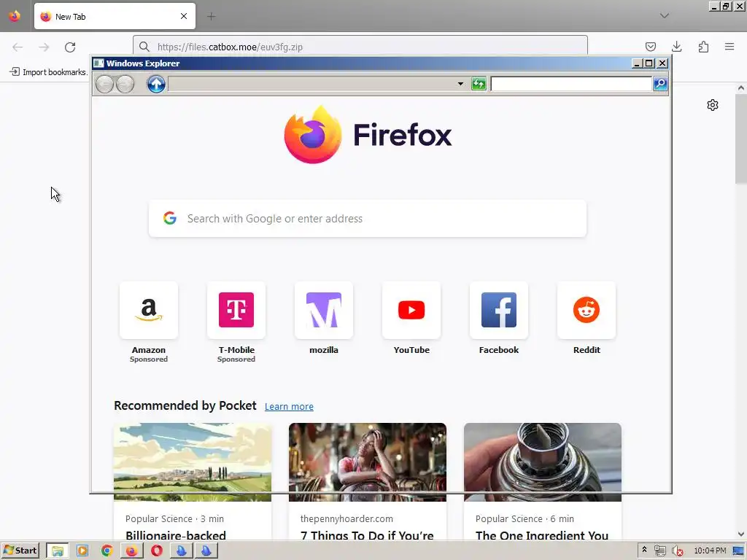Image resolution: width=747 pixels, height=560 pixels.
Task: Click the 10:04 PM clock
Action: [710, 551]
